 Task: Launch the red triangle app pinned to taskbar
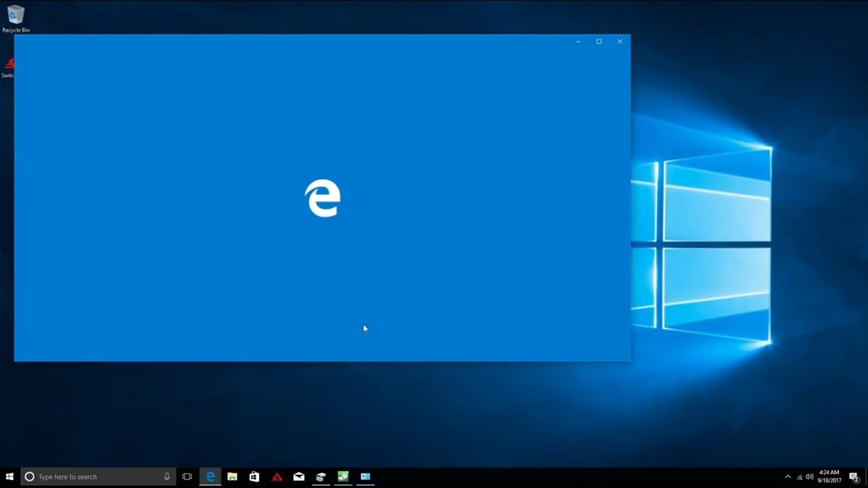tap(276, 476)
